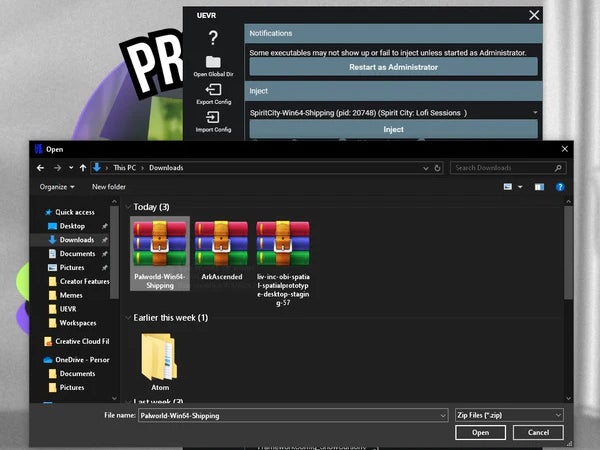Viewport: 600px width, 450px height.
Task: Click the search magnifier icon
Action: [x=558, y=168]
